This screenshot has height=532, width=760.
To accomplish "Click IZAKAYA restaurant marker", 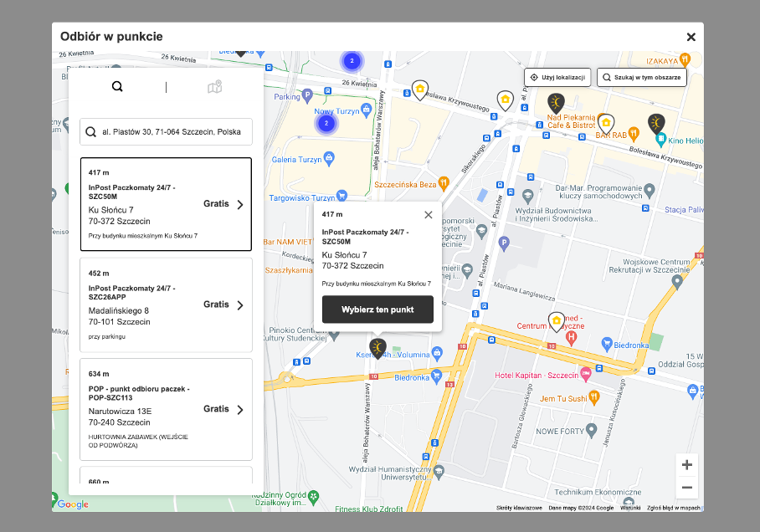I will 685,59.
